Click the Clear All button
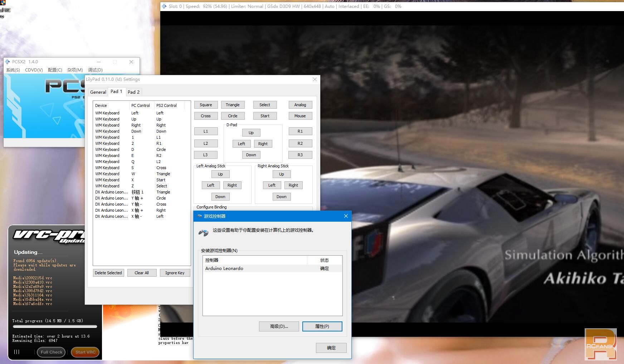Viewport: 624px width, 364px height. pyautogui.click(x=142, y=273)
